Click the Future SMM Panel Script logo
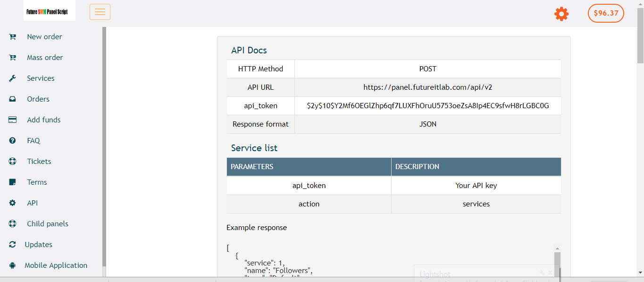This screenshot has width=644, height=282. 50,11
